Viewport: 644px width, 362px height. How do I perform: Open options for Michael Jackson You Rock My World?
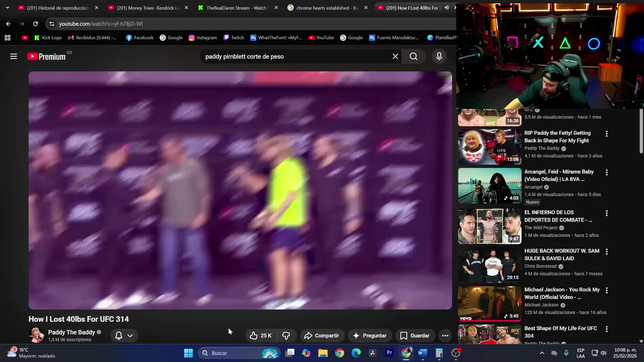[606, 290]
